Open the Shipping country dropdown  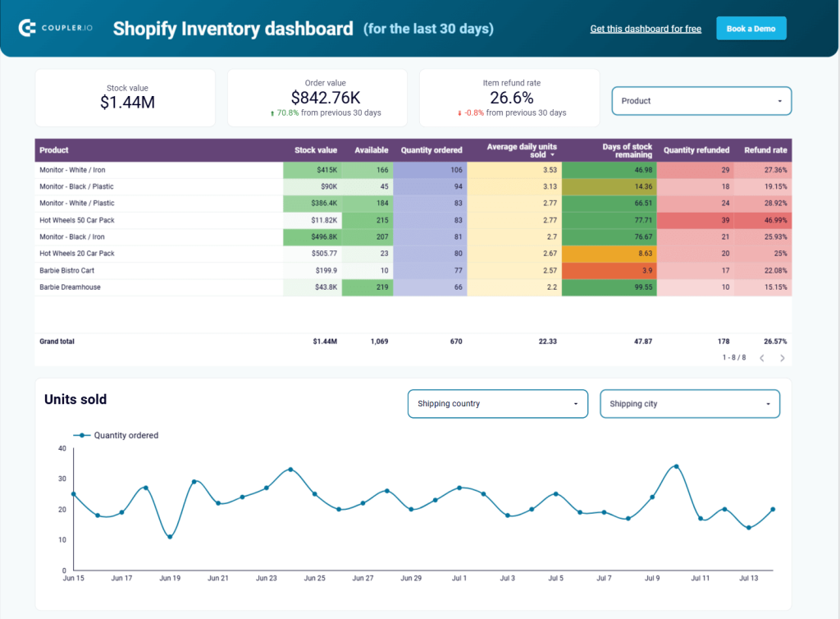point(498,404)
